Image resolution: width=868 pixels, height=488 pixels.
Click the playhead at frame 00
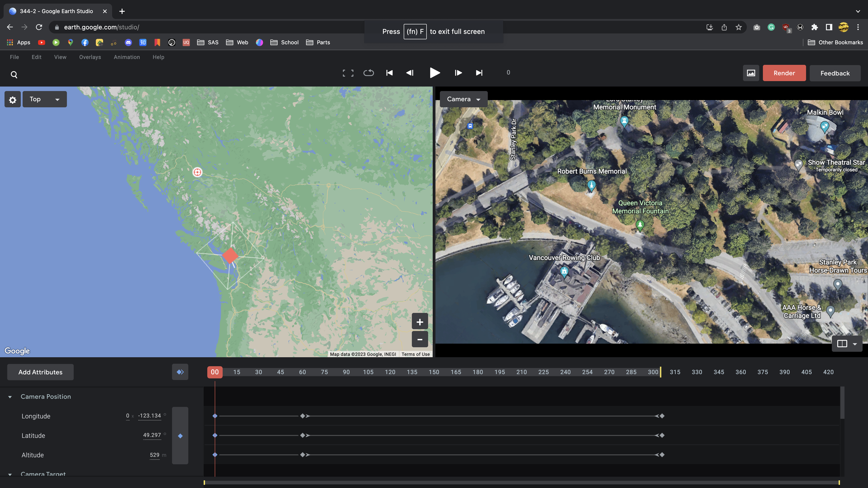point(215,372)
